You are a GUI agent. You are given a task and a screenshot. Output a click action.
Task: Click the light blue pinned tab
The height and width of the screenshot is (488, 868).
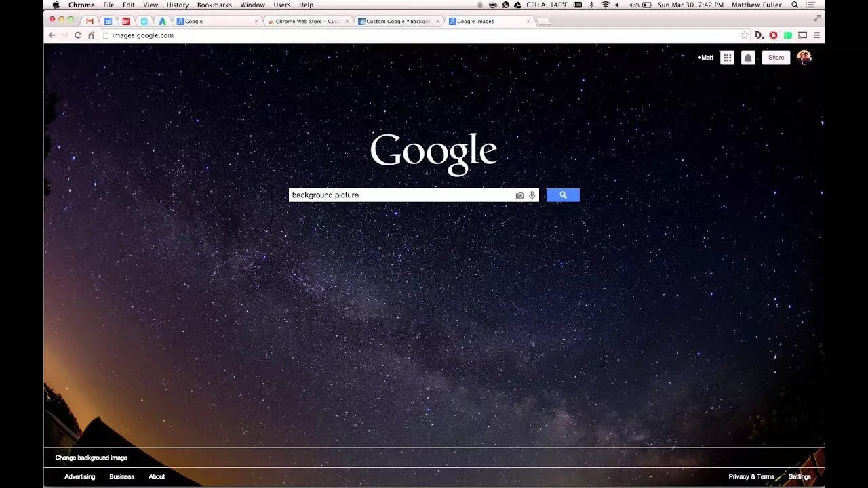pos(144,22)
